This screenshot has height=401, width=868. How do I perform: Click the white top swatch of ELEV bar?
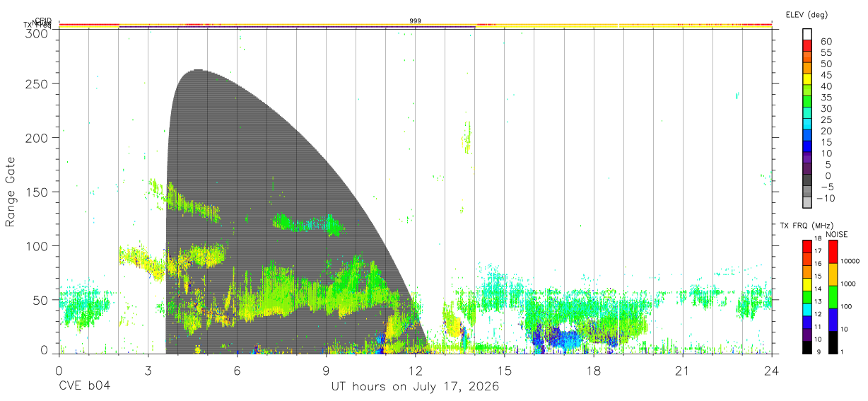807,33
